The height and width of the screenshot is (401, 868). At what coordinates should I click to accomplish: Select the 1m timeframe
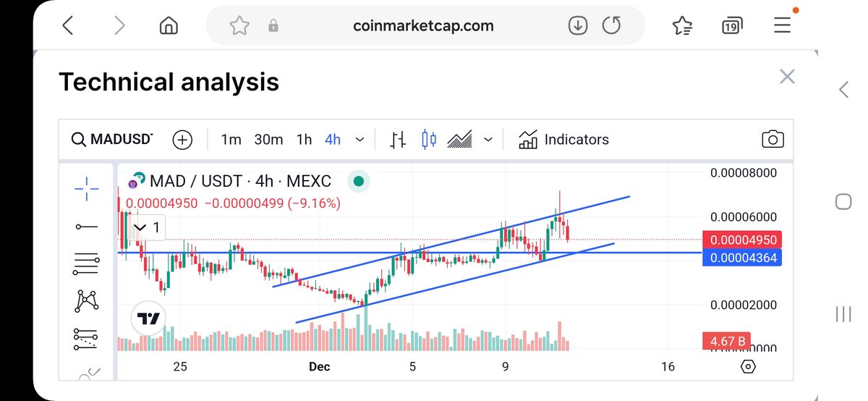[x=231, y=140]
